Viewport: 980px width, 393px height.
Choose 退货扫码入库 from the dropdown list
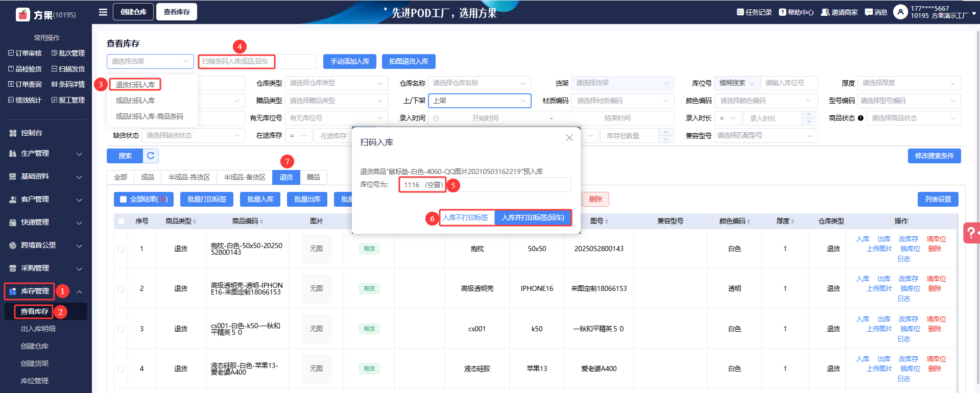[135, 85]
